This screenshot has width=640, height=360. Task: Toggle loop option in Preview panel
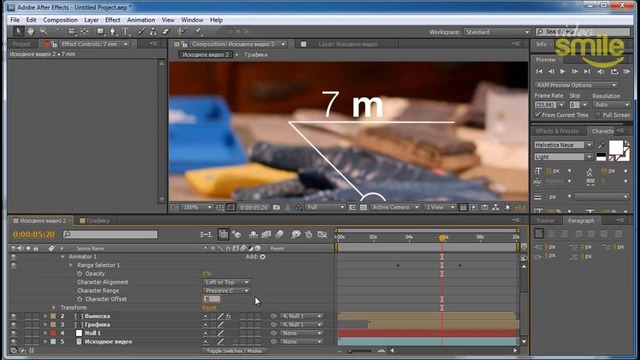tap(614, 71)
